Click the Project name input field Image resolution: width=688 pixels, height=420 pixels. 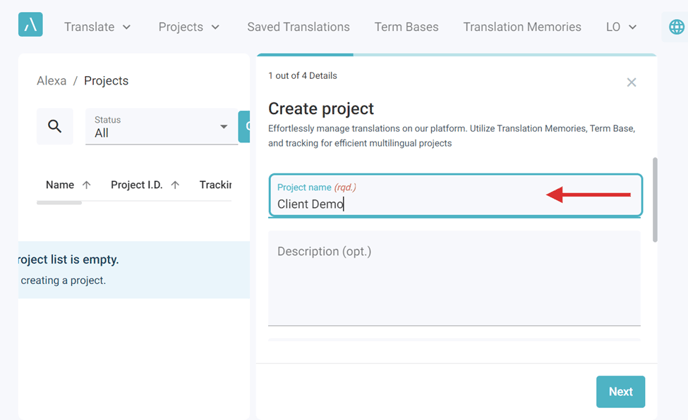[455, 195]
